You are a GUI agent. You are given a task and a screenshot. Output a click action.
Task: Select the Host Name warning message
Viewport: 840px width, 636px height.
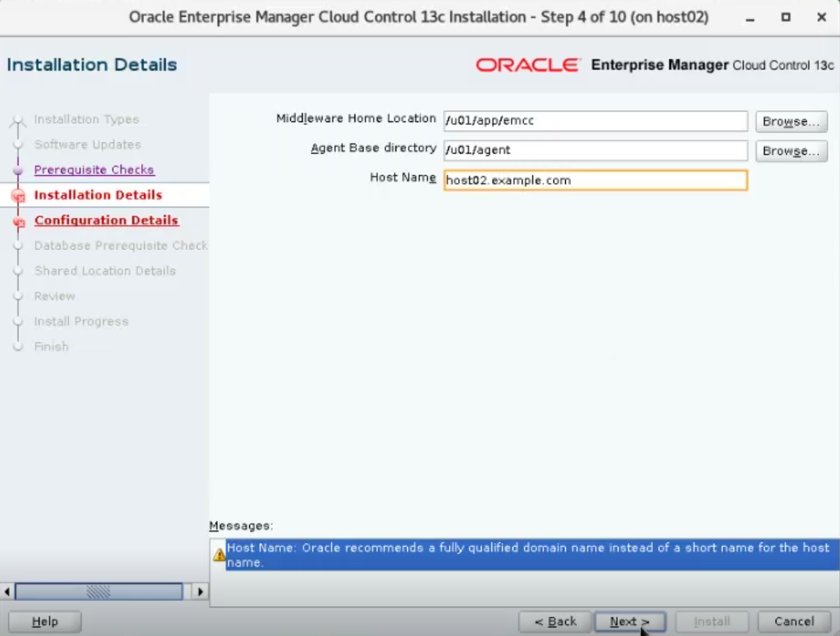(x=532, y=555)
